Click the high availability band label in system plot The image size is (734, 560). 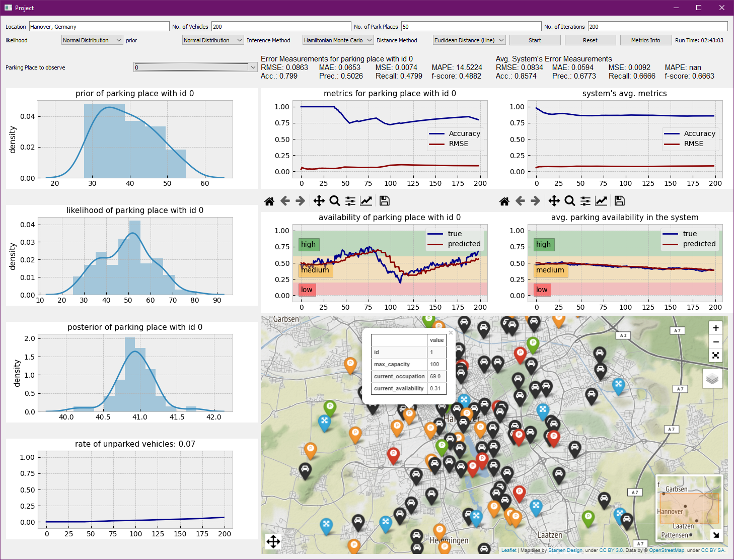[543, 244]
